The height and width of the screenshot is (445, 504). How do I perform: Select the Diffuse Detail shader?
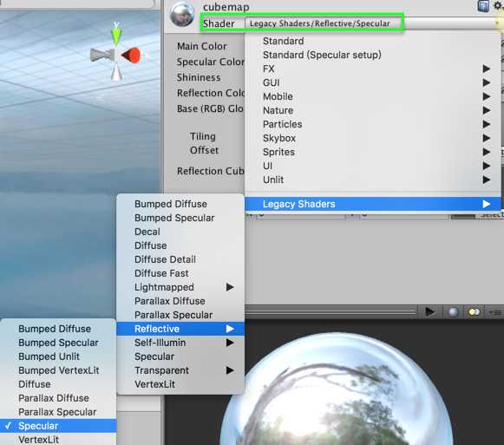(x=180, y=259)
